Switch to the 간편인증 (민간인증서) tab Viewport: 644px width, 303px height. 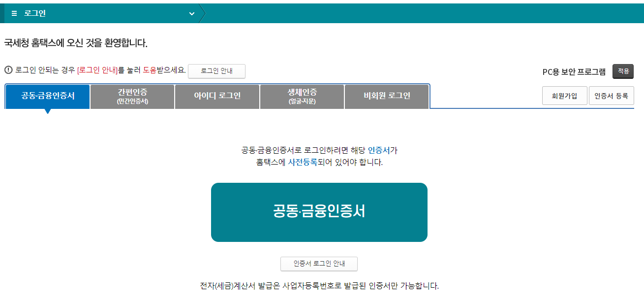132,96
